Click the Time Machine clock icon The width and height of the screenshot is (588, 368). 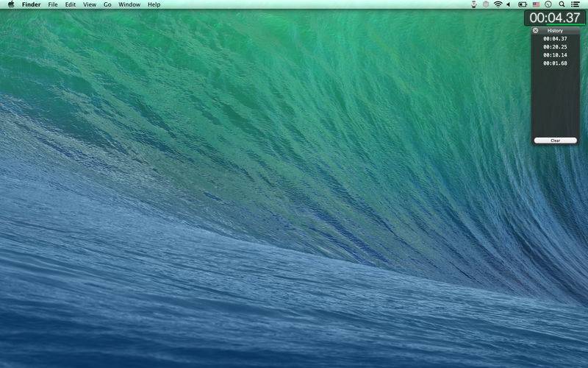tap(548, 4)
